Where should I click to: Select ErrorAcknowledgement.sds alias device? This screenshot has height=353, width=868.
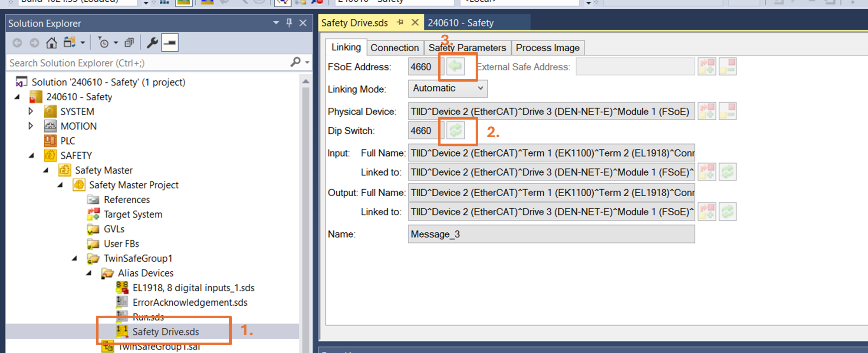coord(190,302)
